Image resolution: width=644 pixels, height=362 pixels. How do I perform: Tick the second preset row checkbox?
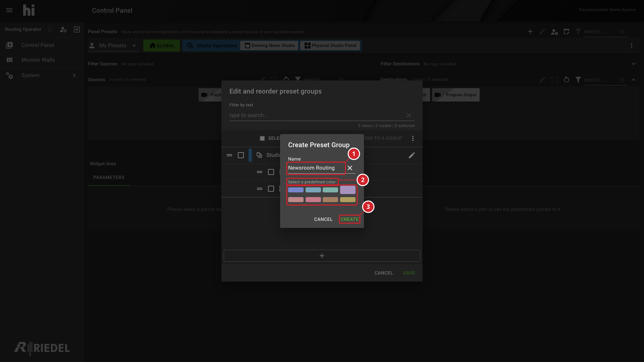271,172
